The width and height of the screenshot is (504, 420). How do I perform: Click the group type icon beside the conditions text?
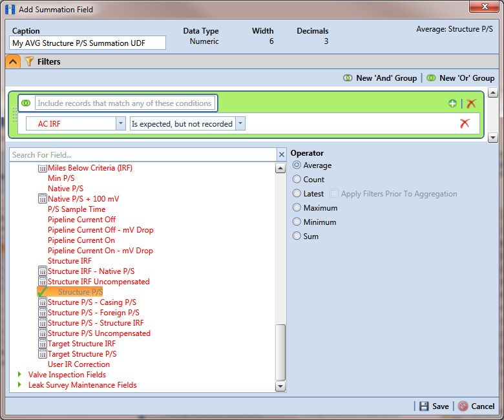[x=26, y=103]
